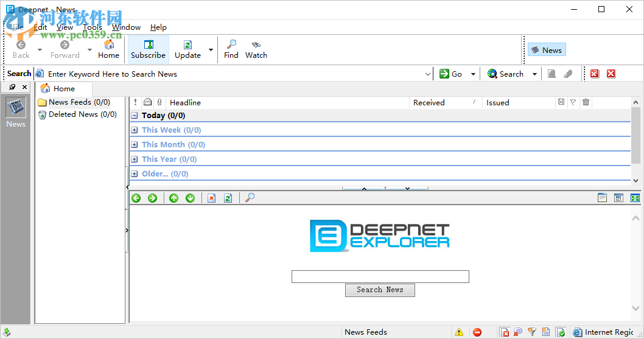The image size is (644, 339).
Task: Click the trash bin column header icon
Action: click(586, 102)
